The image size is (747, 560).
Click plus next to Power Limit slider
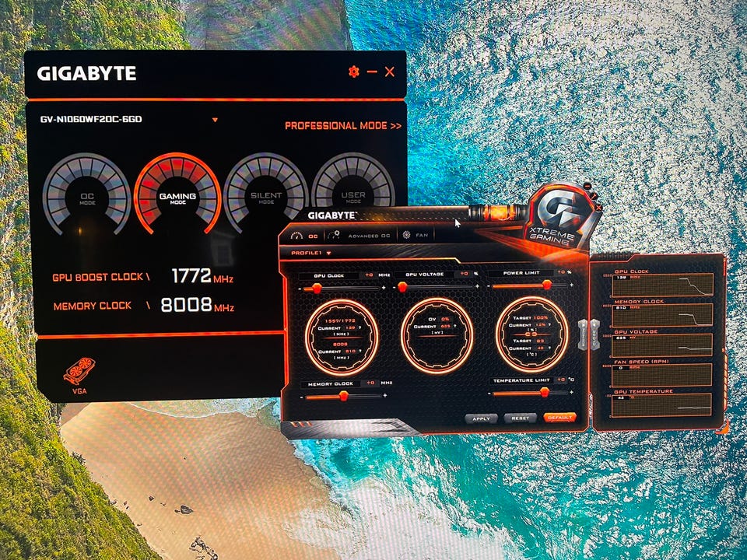tap(572, 285)
